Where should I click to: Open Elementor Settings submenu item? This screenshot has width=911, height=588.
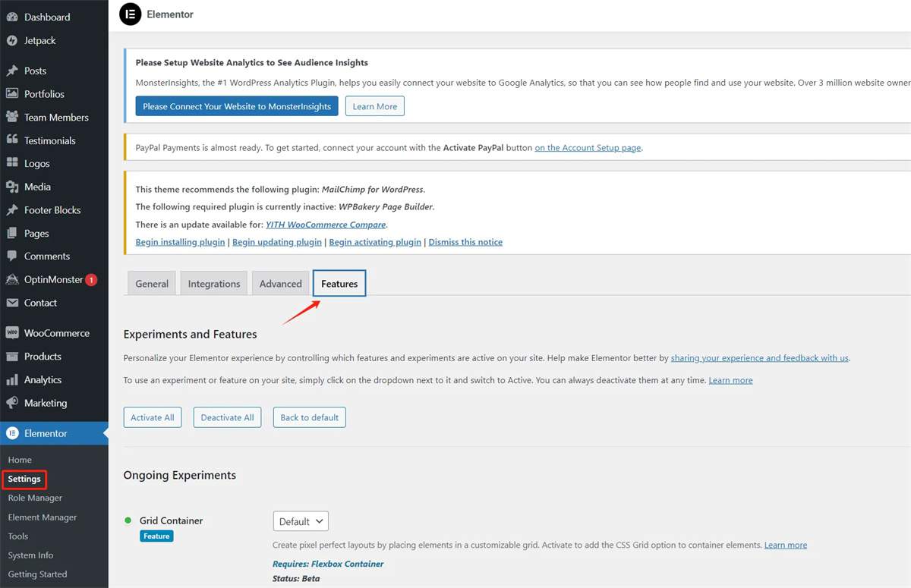(x=24, y=479)
